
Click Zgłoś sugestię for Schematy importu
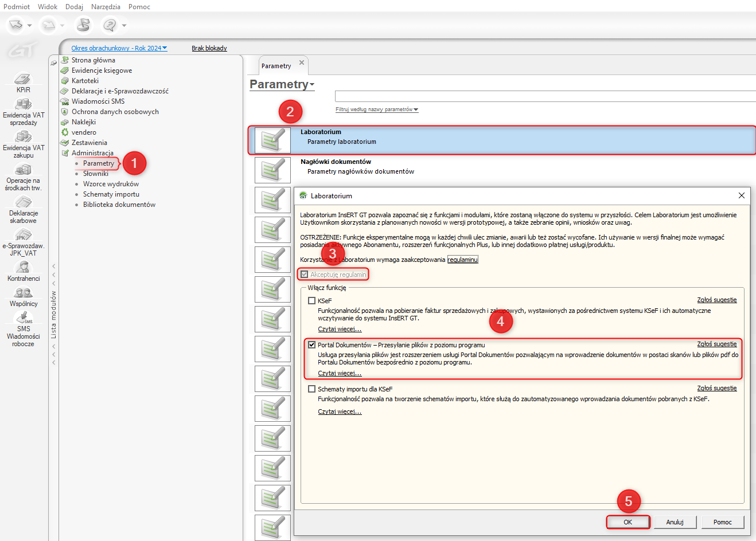(717, 388)
